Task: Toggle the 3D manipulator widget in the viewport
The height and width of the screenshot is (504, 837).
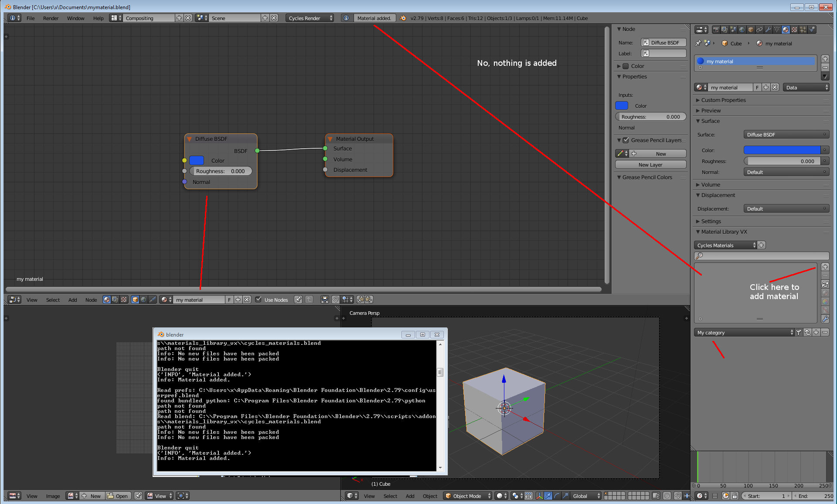Action: [x=540, y=496]
